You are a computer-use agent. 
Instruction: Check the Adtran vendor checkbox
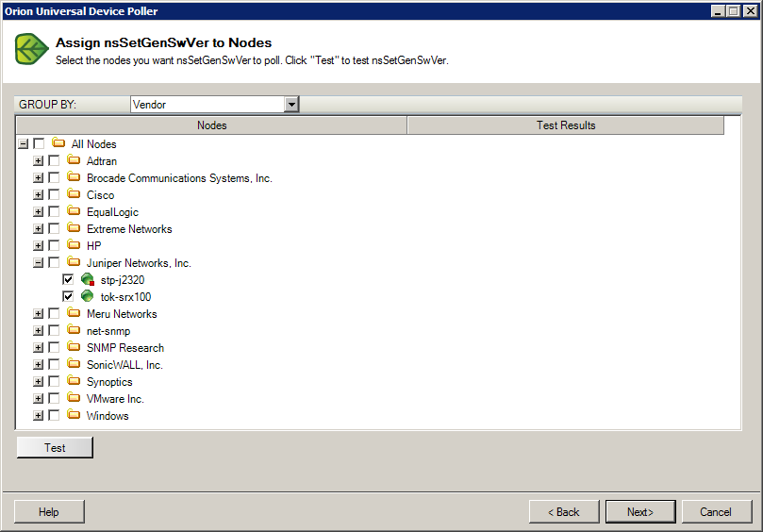pos(54,160)
